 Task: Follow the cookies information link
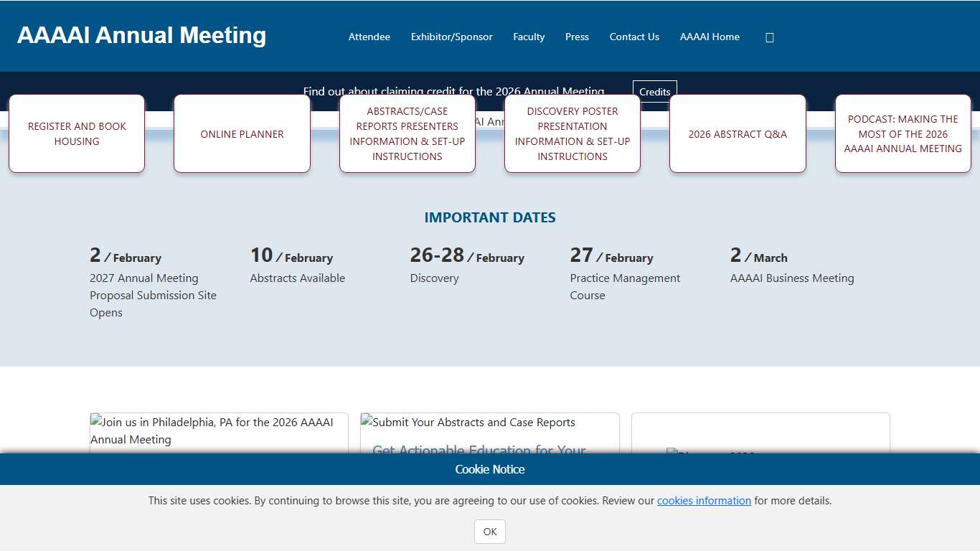704,501
